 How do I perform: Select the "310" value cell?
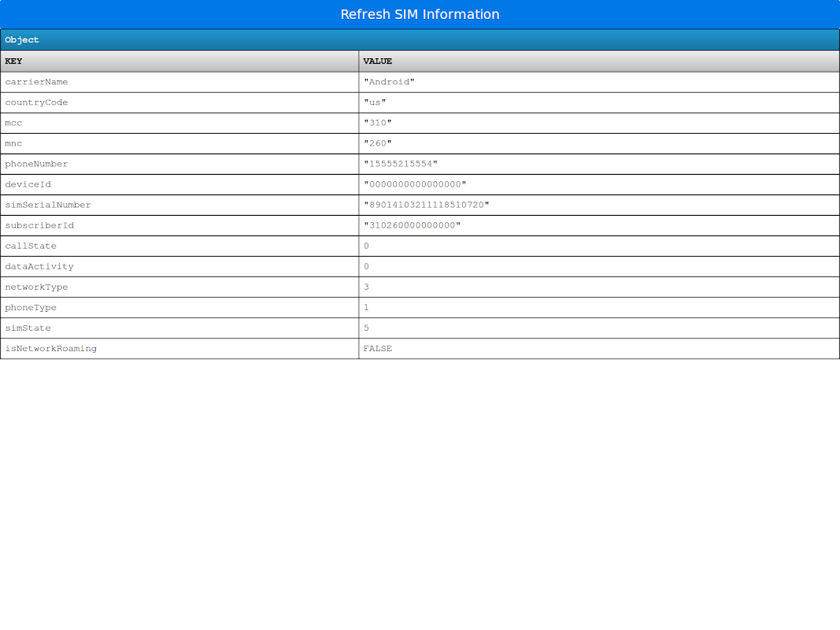point(599,123)
